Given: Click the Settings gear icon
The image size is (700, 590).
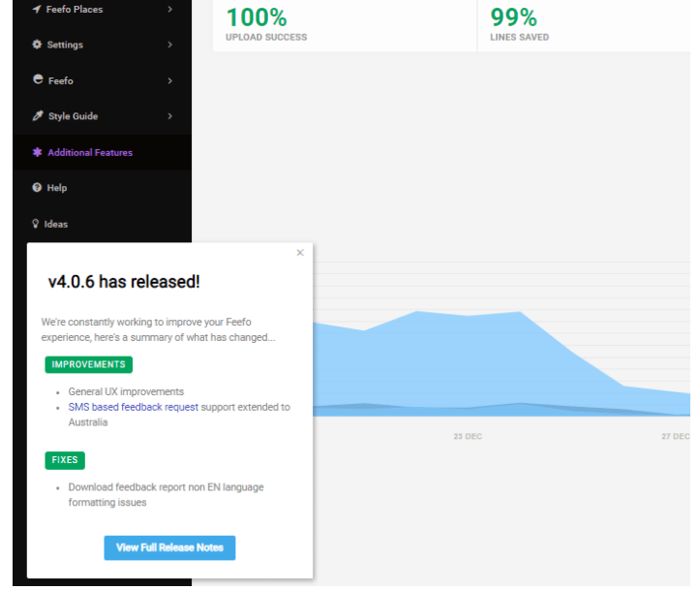Looking at the screenshot, I should tap(37, 45).
